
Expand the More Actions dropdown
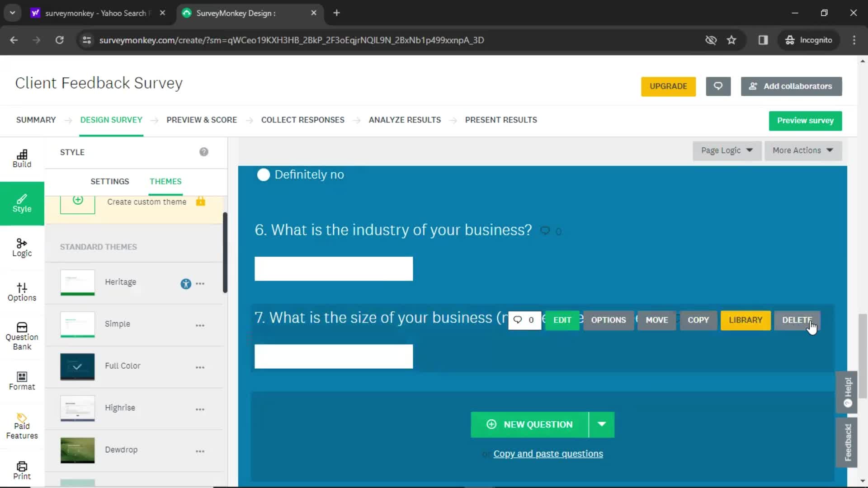pyautogui.click(x=804, y=150)
